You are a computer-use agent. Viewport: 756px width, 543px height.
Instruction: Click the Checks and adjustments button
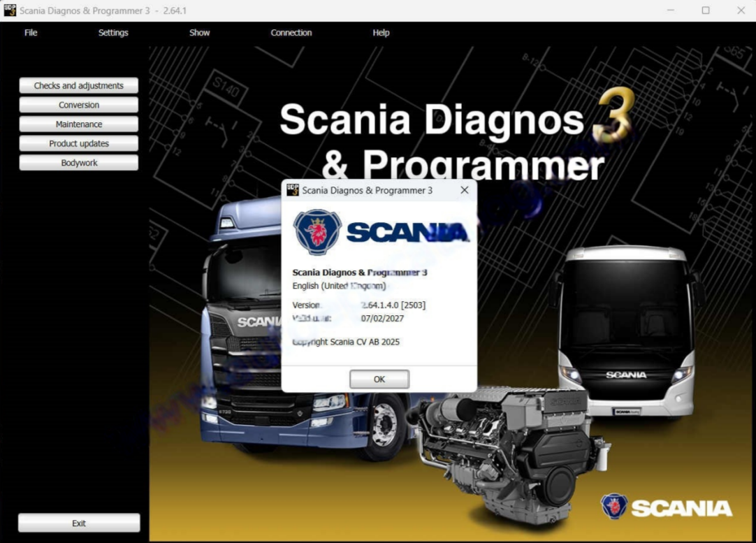78,85
